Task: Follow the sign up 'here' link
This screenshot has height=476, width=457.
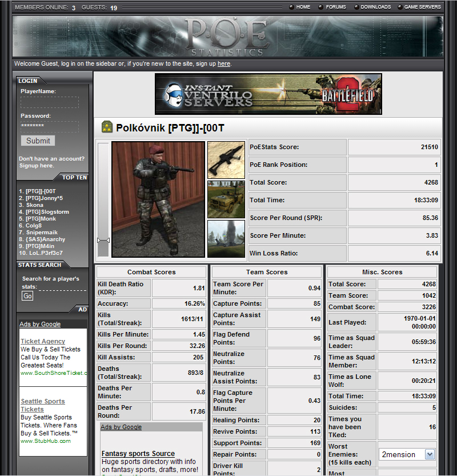Action: click(224, 64)
